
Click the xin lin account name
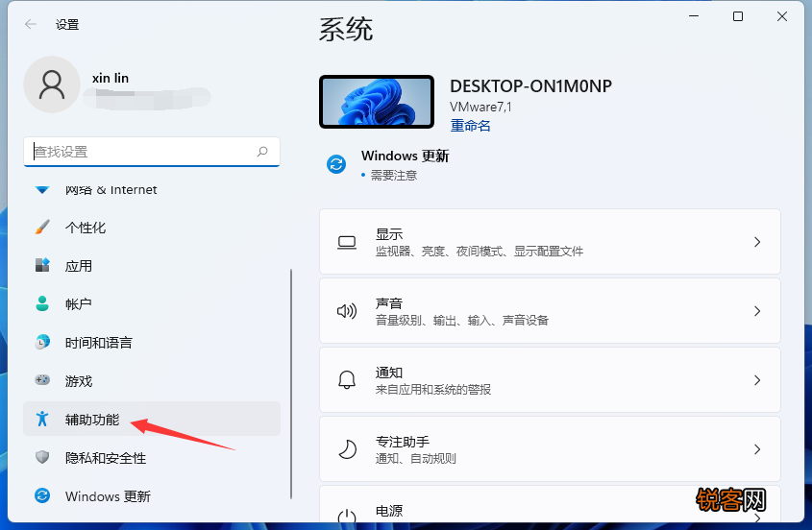(111, 78)
